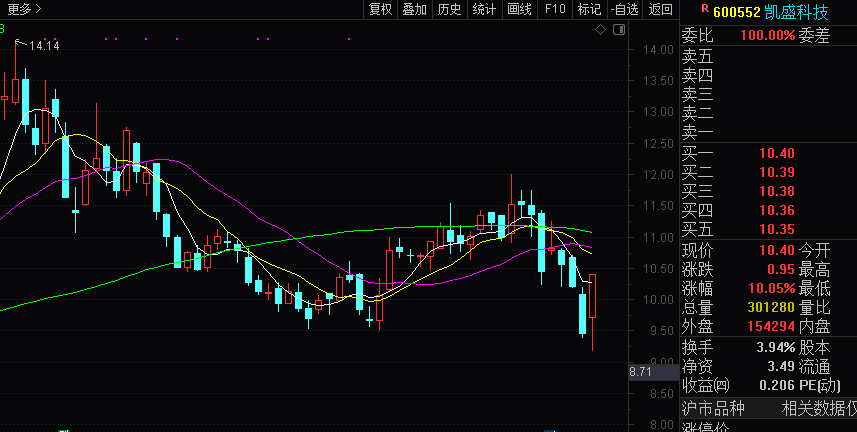
Task: Click the 返回 back button
Action: (x=661, y=10)
